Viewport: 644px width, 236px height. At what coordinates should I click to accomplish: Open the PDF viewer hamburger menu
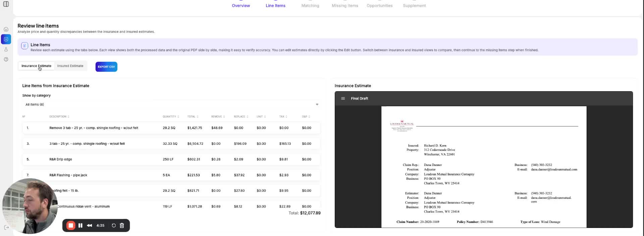[343, 99]
